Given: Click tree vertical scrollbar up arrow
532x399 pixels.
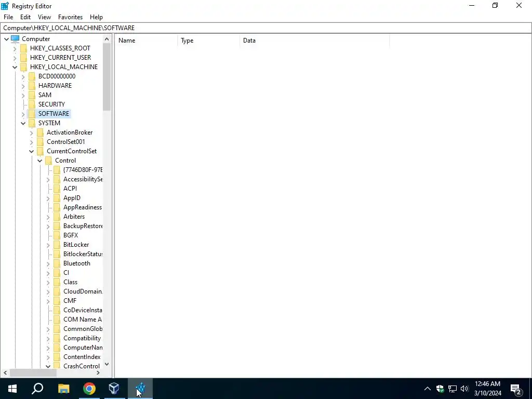Looking at the screenshot, I should [107, 39].
